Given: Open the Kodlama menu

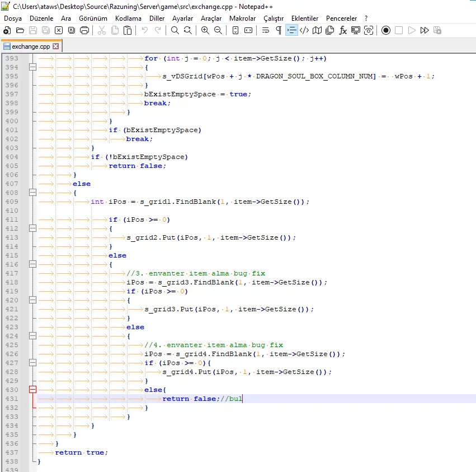Looking at the screenshot, I should pos(128,18).
